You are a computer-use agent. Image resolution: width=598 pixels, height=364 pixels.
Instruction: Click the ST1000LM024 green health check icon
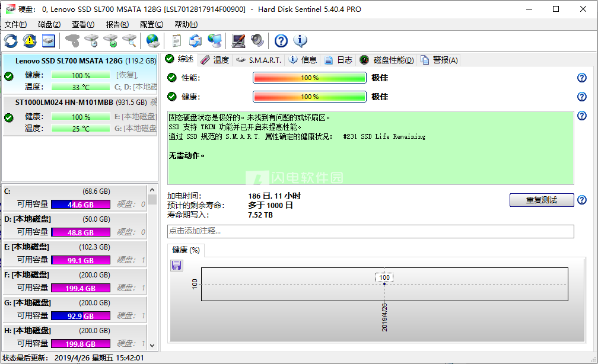click(x=9, y=118)
